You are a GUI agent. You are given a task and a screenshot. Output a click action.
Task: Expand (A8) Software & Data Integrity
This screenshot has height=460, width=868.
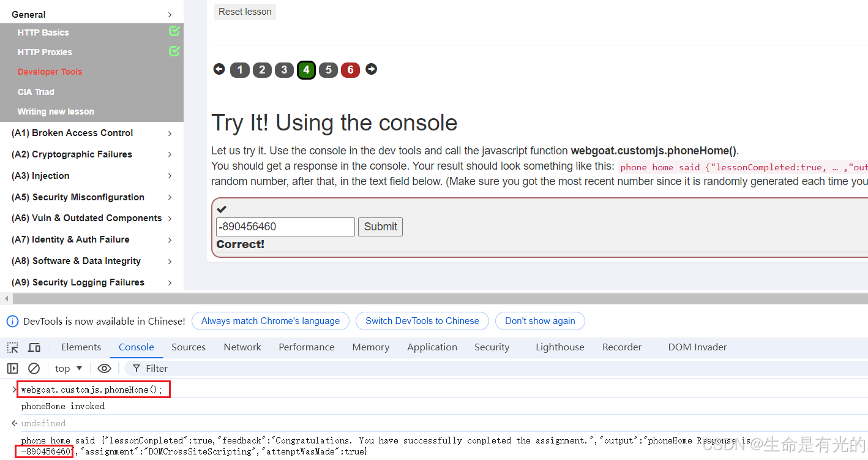(170, 262)
